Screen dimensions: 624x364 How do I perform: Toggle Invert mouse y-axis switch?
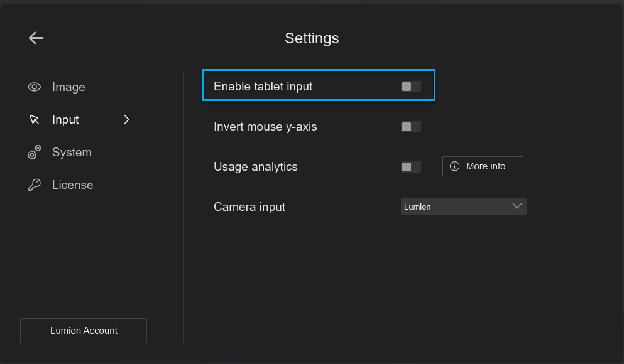tap(411, 127)
